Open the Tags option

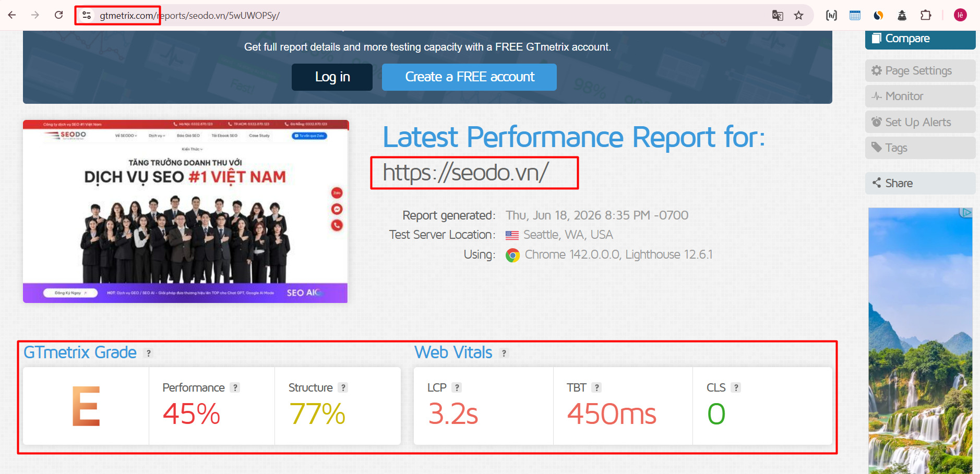(x=920, y=148)
